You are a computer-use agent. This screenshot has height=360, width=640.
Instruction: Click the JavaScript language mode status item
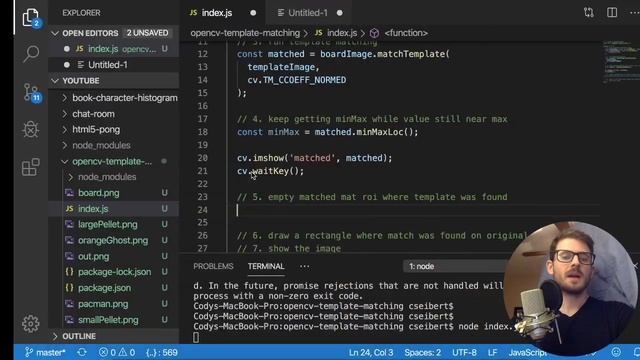point(527,352)
